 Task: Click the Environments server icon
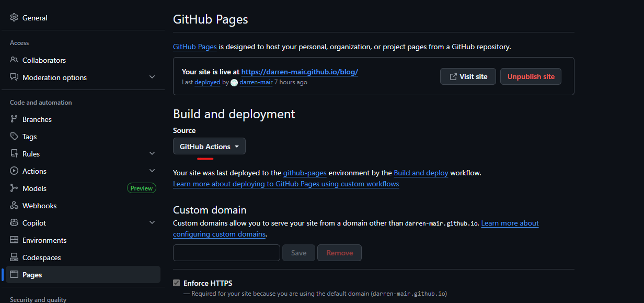coord(14,240)
